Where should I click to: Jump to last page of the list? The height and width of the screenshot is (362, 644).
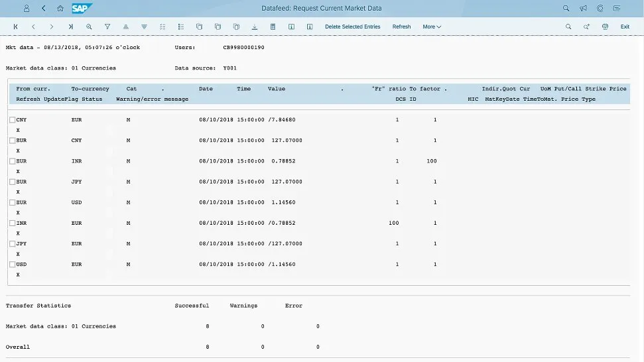[70, 27]
